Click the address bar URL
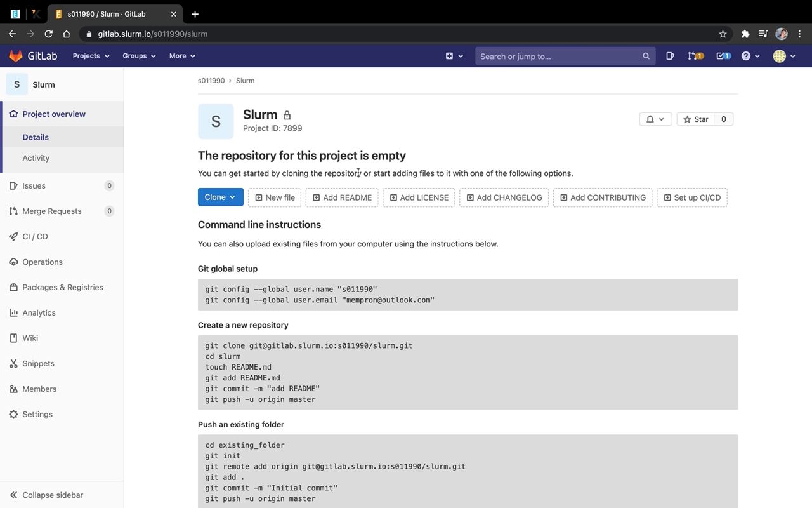Viewport: 812px width, 508px height. click(153, 34)
